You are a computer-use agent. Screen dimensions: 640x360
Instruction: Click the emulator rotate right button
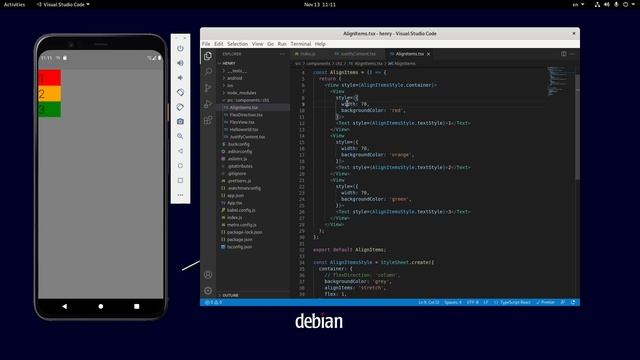[180, 107]
